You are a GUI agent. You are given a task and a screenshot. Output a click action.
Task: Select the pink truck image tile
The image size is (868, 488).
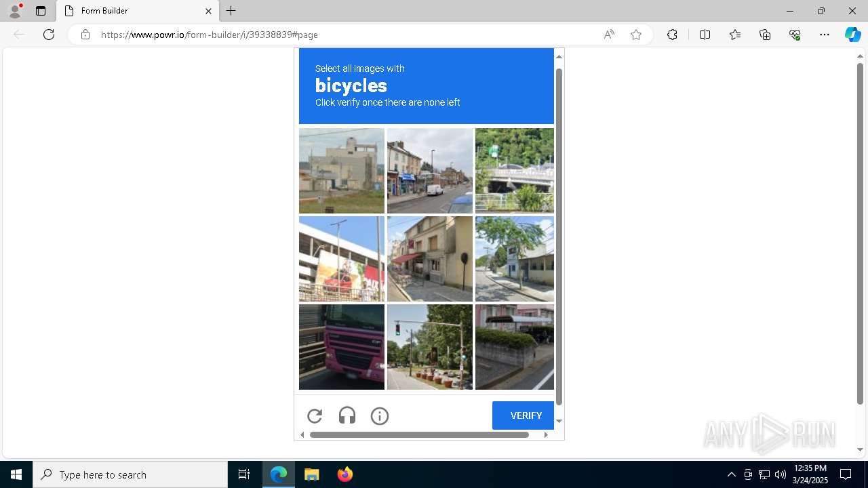[342, 347]
